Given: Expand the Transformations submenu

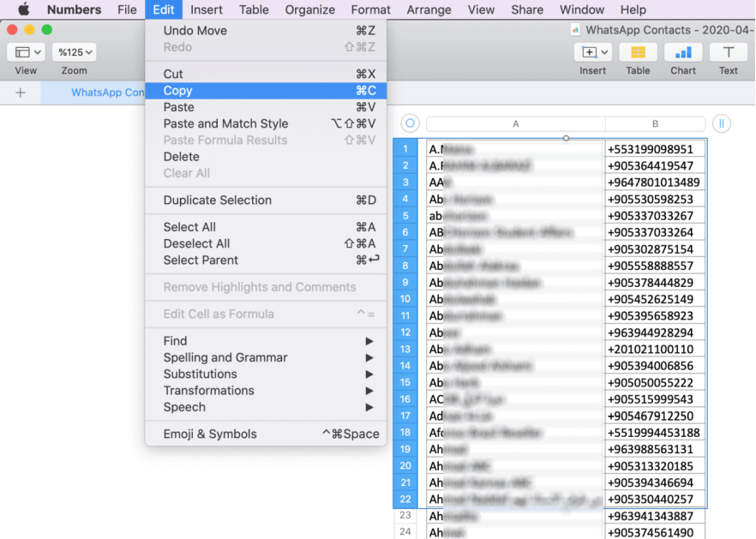Looking at the screenshot, I should [266, 391].
